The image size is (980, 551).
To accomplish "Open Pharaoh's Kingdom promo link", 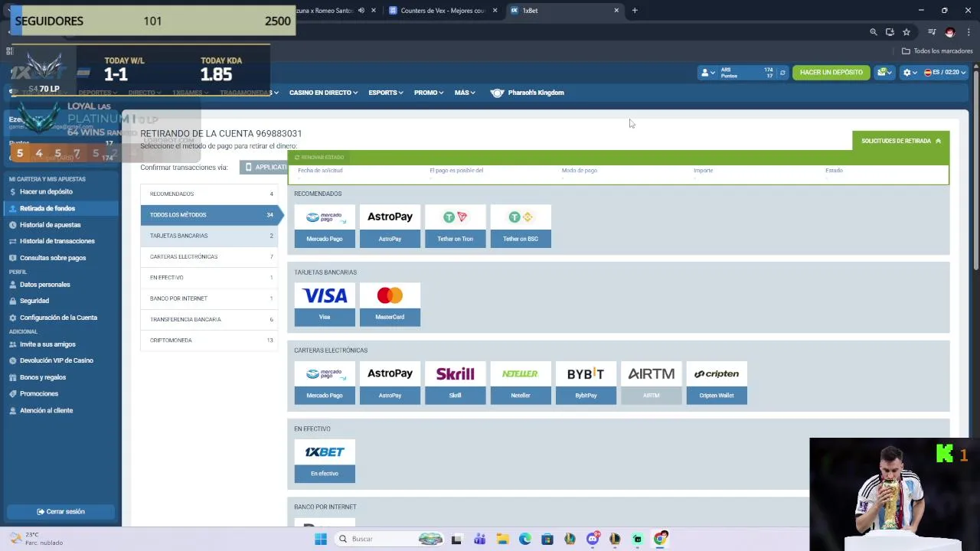I will tap(527, 93).
